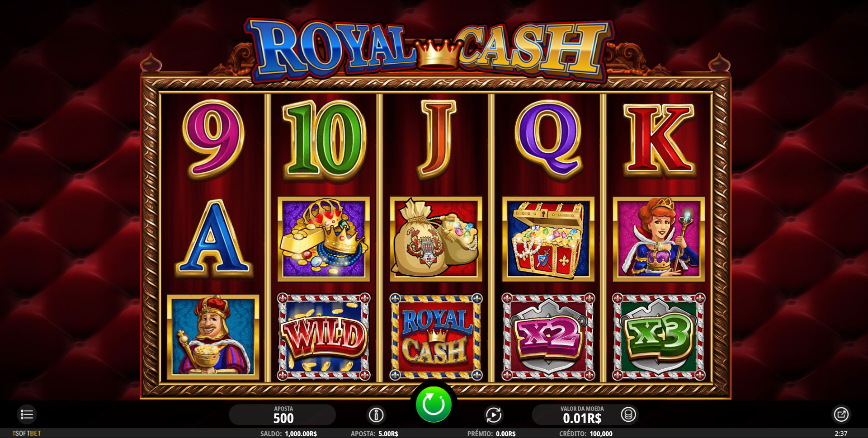Viewport: 868px width, 438px height.
Task: Click the queen symbol tile
Action: click(x=659, y=239)
